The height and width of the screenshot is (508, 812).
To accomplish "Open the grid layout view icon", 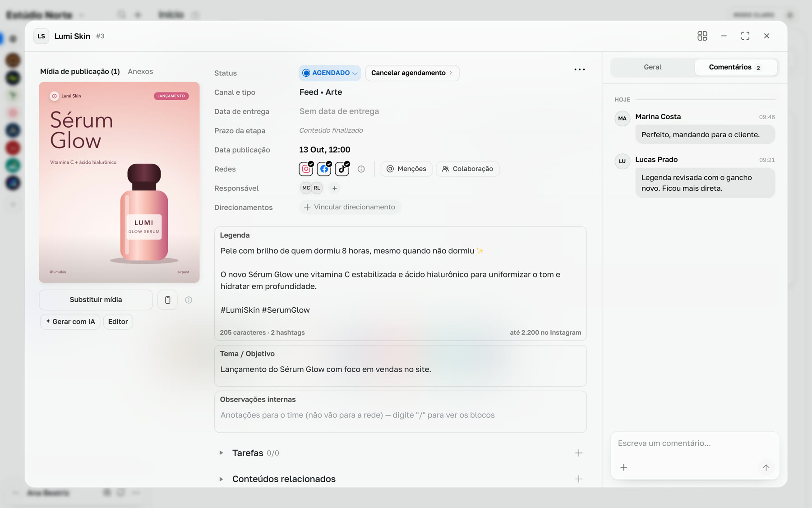I will 702,36.
